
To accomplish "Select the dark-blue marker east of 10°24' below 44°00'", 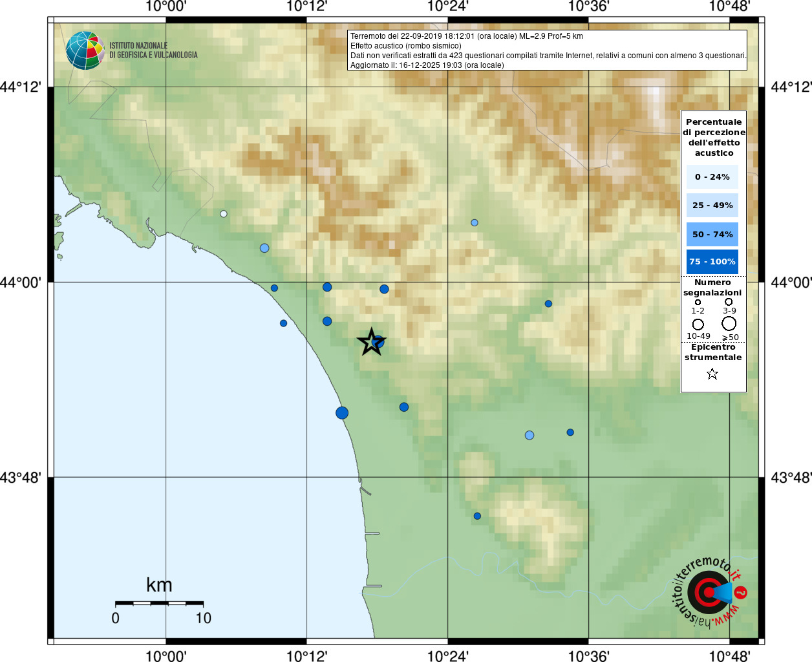I will tap(548, 304).
